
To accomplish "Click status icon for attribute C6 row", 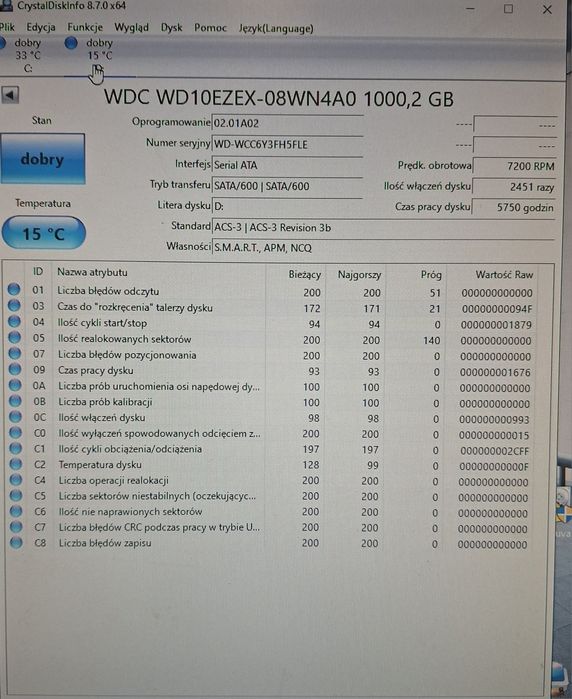I will coord(16,511).
